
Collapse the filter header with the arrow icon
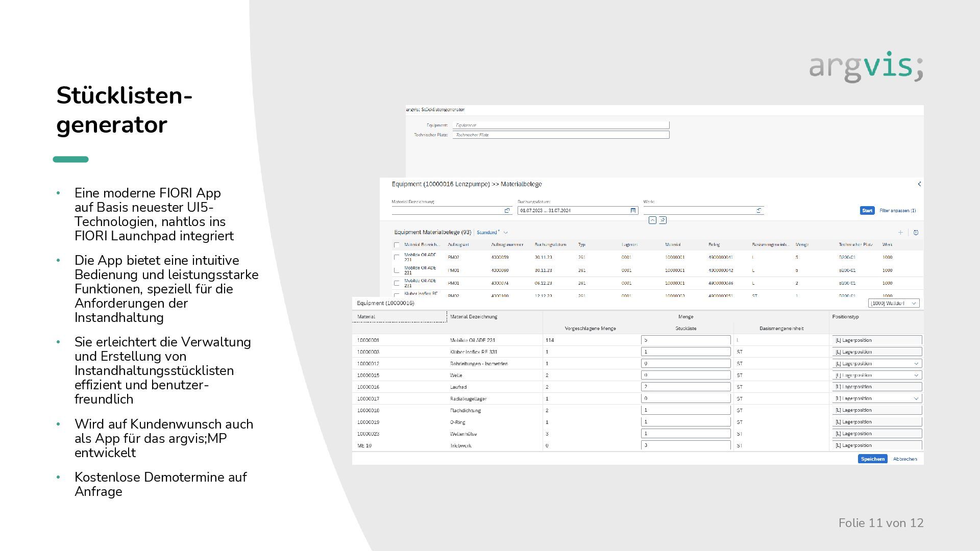click(x=652, y=220)
